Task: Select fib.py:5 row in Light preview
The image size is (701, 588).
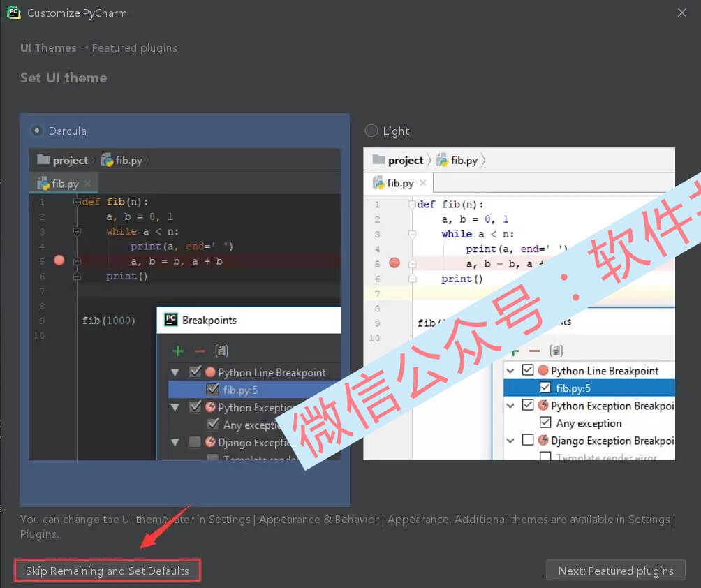Action: (589, 388)
